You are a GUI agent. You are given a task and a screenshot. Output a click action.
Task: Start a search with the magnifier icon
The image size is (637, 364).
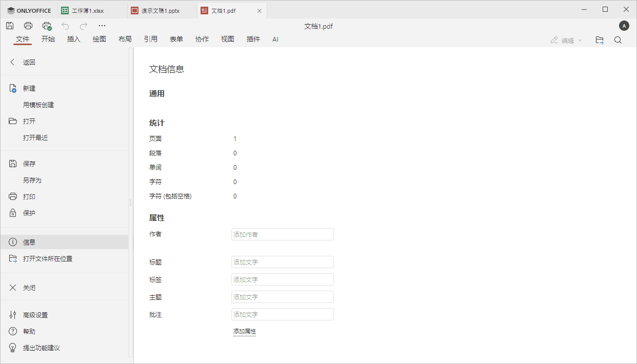point(618,39)
